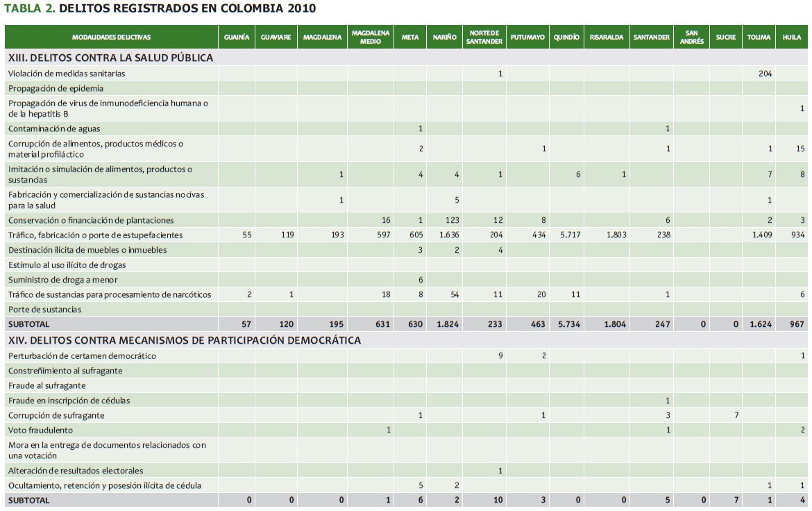Select the 'Magdalena Medio' column header
The image size is (812, 511).
371,37
